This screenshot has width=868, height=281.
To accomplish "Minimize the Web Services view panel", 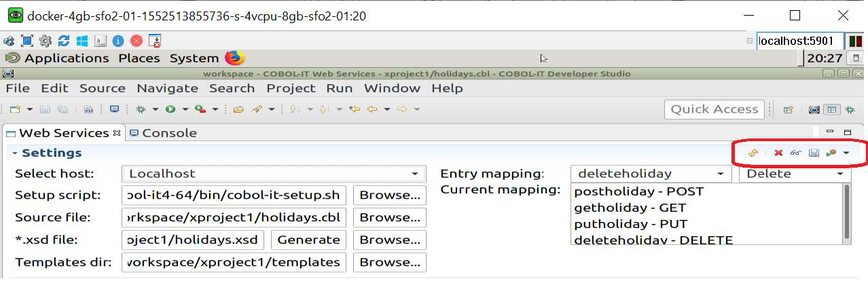I will point(830,132).
